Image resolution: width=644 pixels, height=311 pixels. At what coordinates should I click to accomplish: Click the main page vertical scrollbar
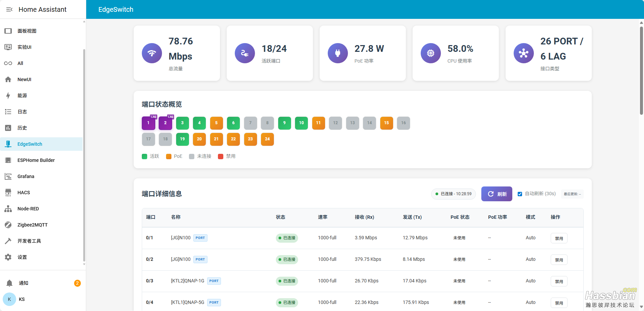coord(641,71)
